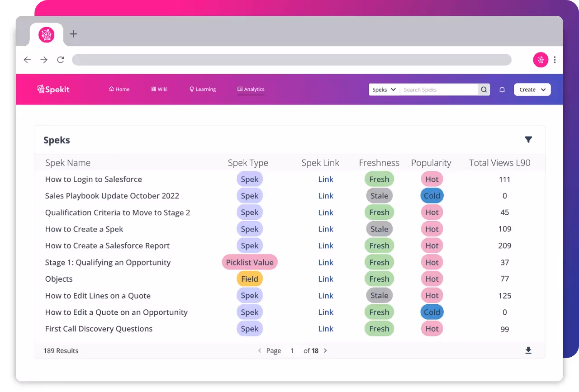The height and width of the screenshot is (392, 579).
Task: Open Link for How to Create a Spek
Action: [x=326, y=229]
